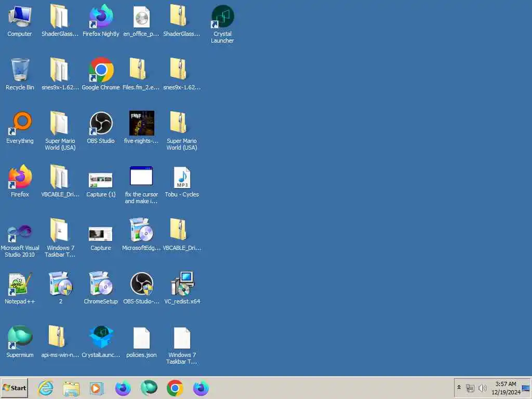Screen dimensions: 532x399
Task: Open the Start menu
Action: pos(15,388)
